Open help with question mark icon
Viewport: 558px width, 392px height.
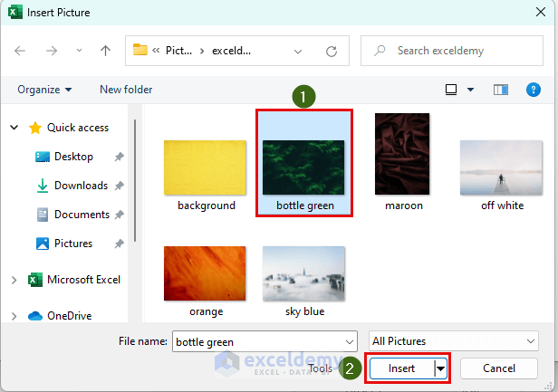533,90
